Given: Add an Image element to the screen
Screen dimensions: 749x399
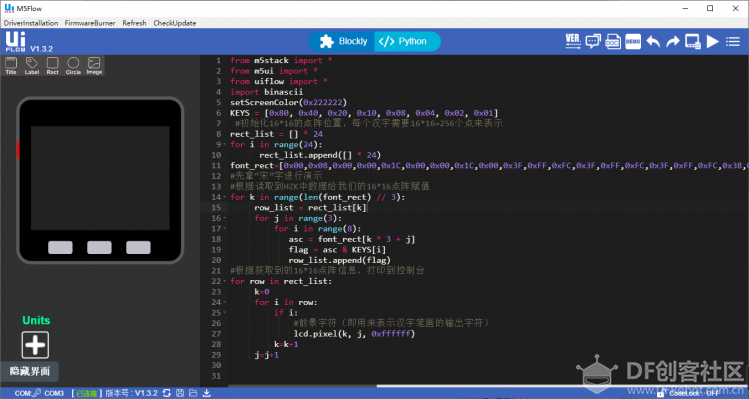Looking at the screenshot, I should point(94,65).
